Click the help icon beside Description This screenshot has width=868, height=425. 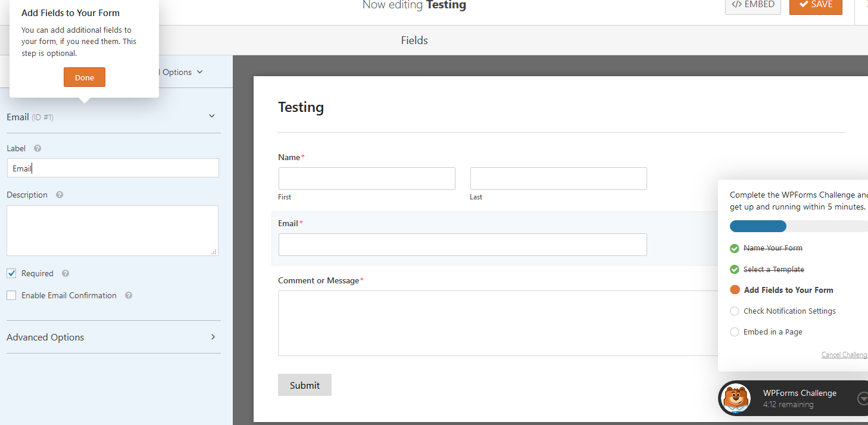point(60,195)
